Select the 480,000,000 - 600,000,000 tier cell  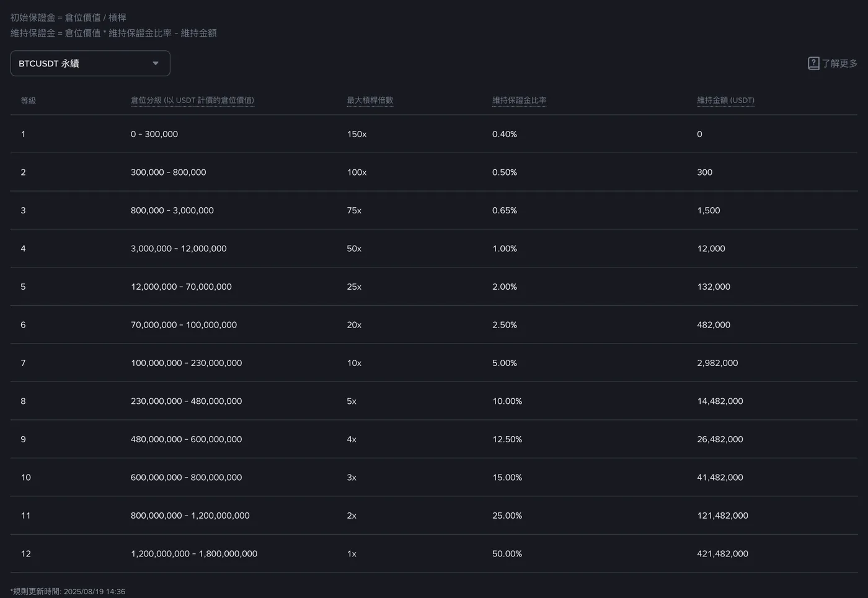click(x=186, y=439)
